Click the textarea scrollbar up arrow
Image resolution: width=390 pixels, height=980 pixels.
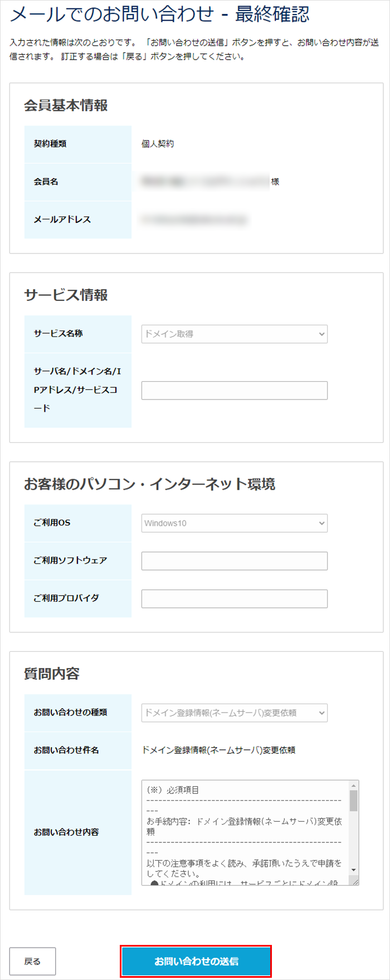pyautogui.click(x=353, y=786)
